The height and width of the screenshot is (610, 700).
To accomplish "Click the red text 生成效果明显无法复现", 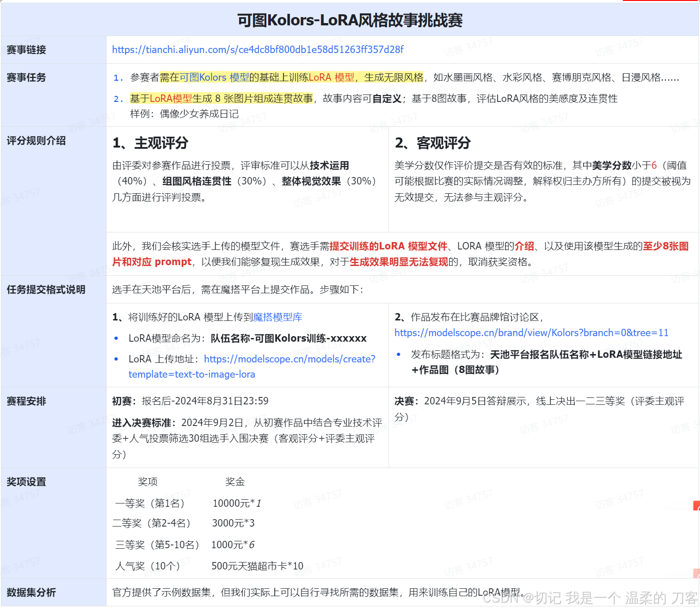I will 399,262.
